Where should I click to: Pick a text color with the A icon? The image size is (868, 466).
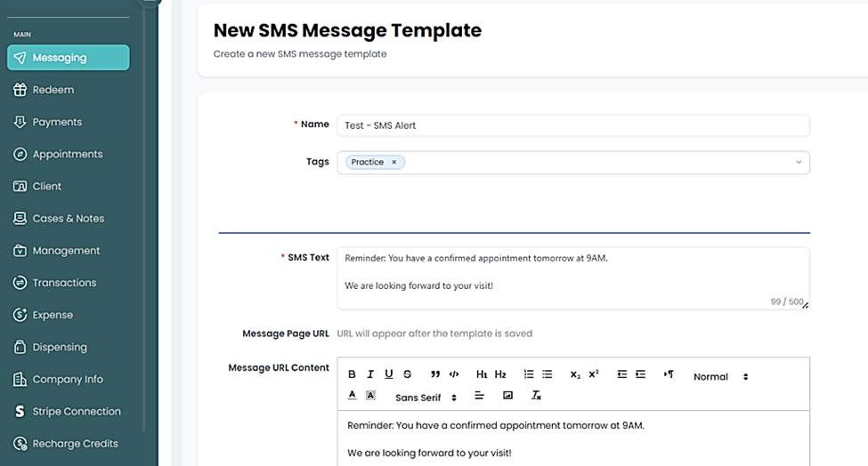pyautogui.click(x=353, y=396)
